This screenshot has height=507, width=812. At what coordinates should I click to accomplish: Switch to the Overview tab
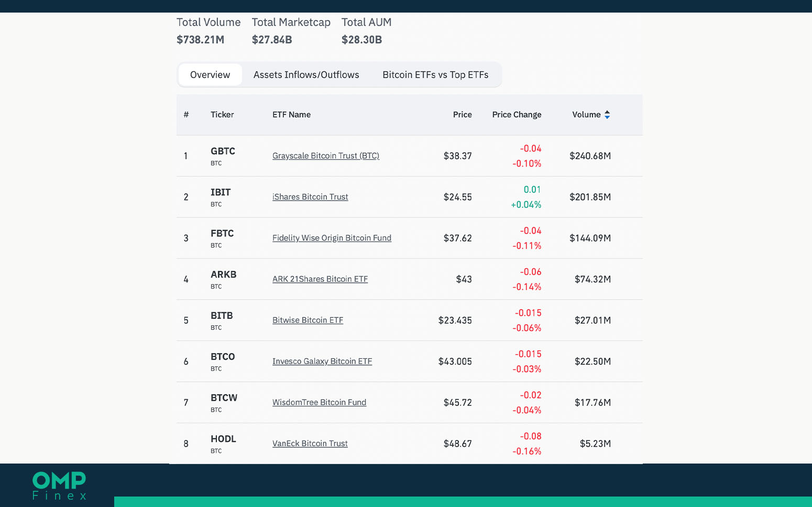[210, 75]
